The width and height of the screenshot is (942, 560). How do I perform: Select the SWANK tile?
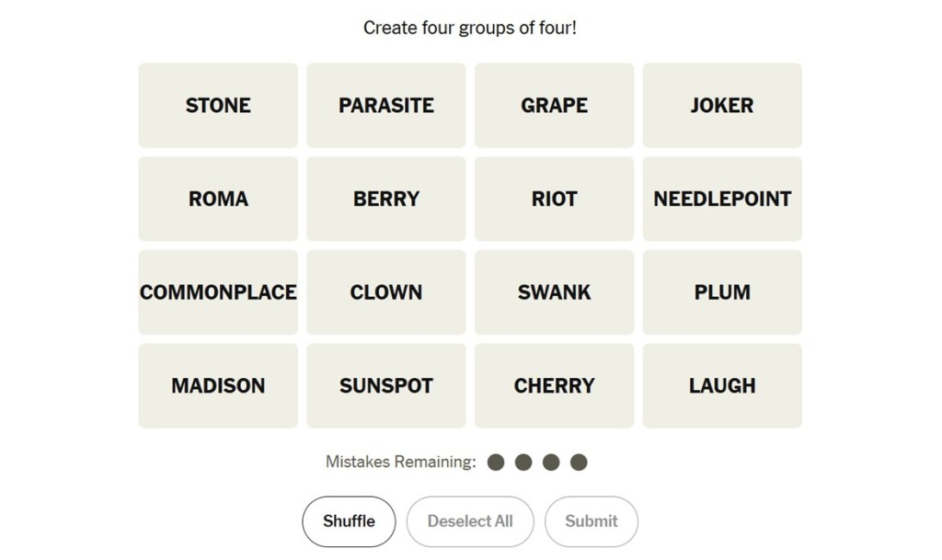(x=554, y=292)
